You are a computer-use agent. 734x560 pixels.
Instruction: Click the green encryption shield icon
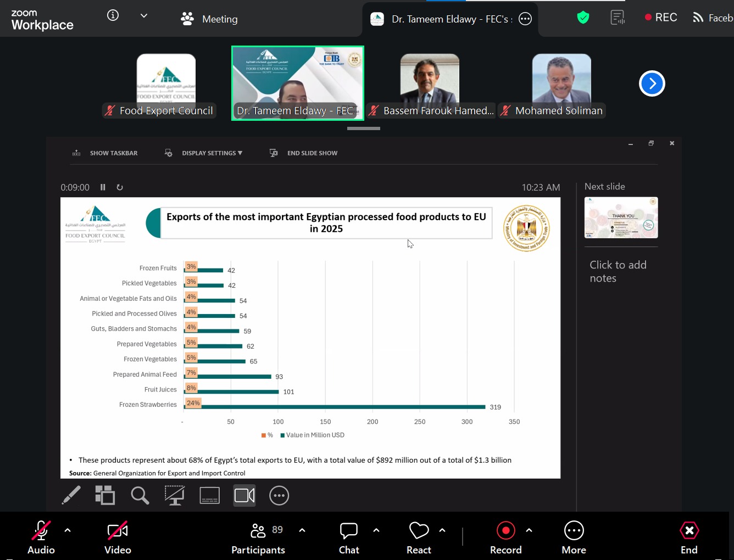pyautogui.click(x=583, y=18)
